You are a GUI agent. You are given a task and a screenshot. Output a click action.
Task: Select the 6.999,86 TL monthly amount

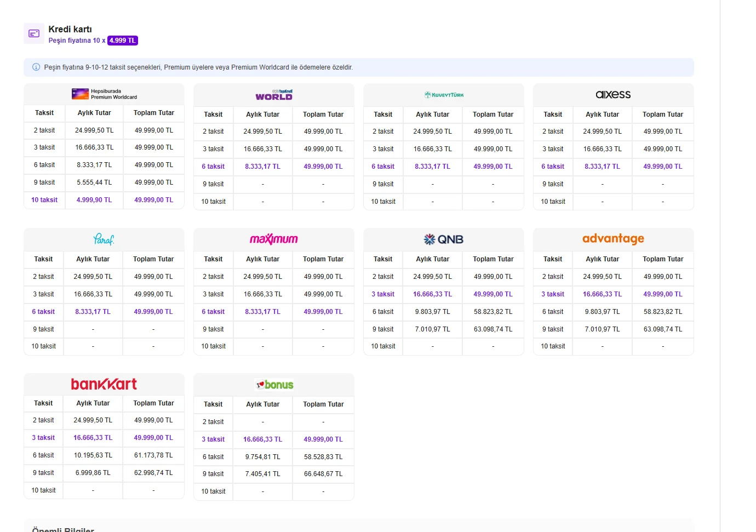pos(93,473)
